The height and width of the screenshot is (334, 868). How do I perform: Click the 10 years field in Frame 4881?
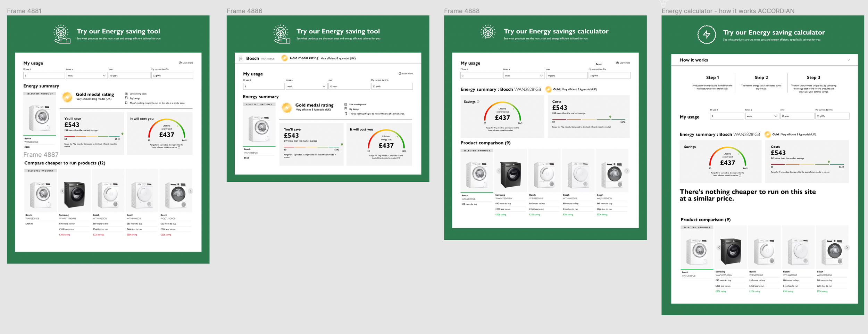pos(130,75)
